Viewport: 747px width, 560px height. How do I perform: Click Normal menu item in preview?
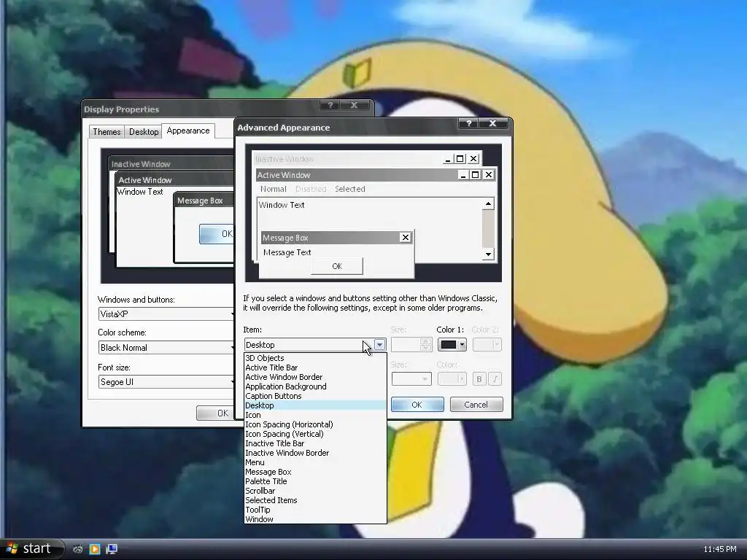pyautogui.click(x=274, y=189)
